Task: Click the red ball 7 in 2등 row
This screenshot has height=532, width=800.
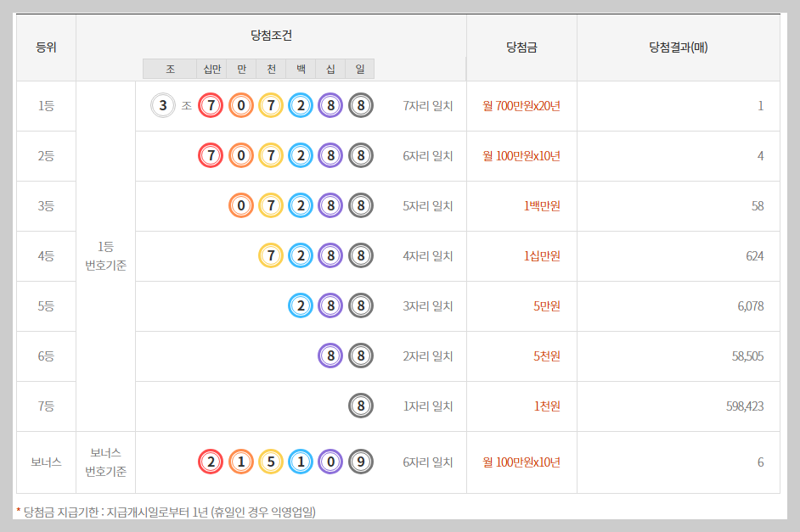Action: pyautogui.click(x=211, y=155)
